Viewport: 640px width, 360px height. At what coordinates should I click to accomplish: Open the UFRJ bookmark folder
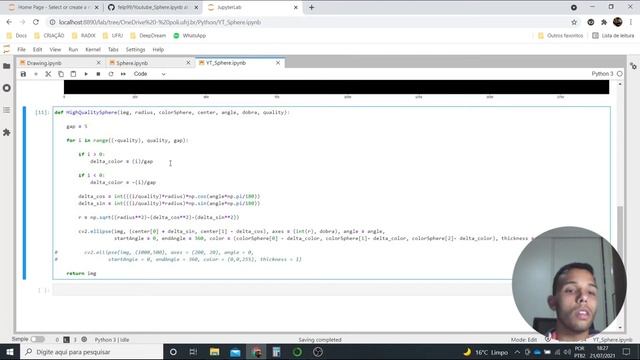(x=113, y=36)
